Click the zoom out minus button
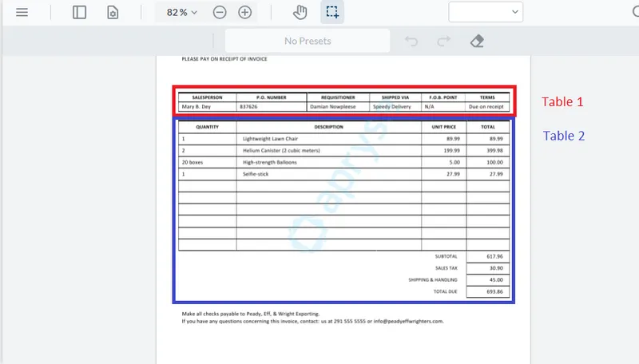 220,12
